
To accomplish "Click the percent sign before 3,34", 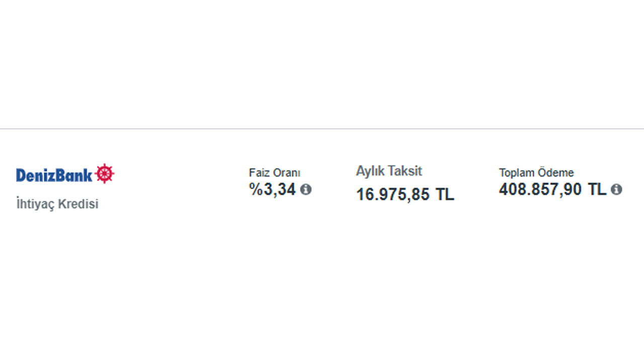I will tap(255, 190).
